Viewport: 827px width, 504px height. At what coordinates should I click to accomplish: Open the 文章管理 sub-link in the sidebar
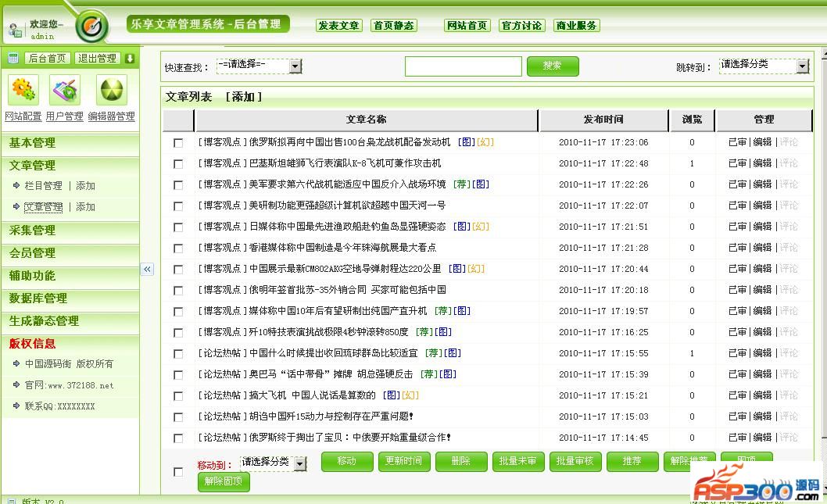click(43, 207)
